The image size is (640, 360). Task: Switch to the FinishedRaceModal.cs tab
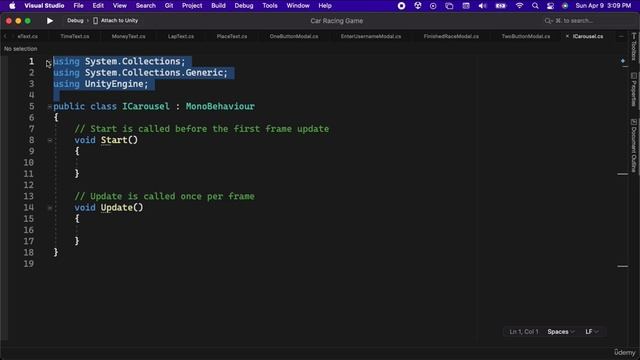point(451,36)
